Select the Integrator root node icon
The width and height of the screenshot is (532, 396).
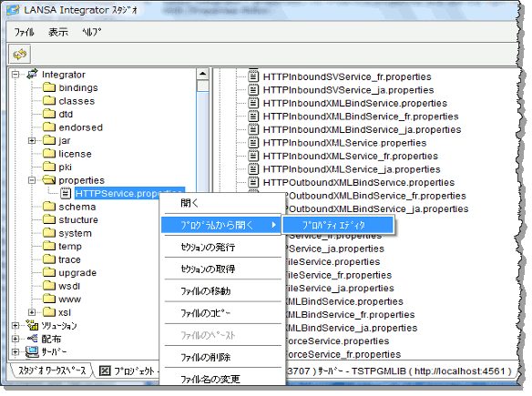[32, 74]
